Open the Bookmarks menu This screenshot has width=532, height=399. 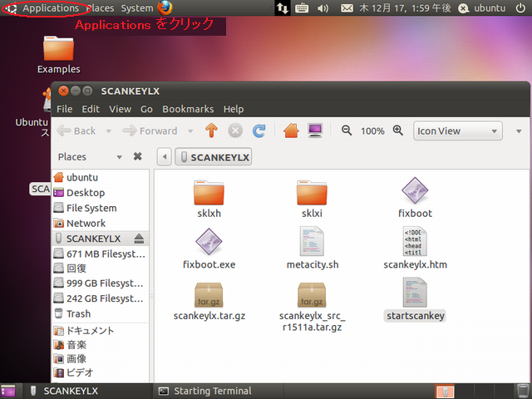(x=188, y=109)
